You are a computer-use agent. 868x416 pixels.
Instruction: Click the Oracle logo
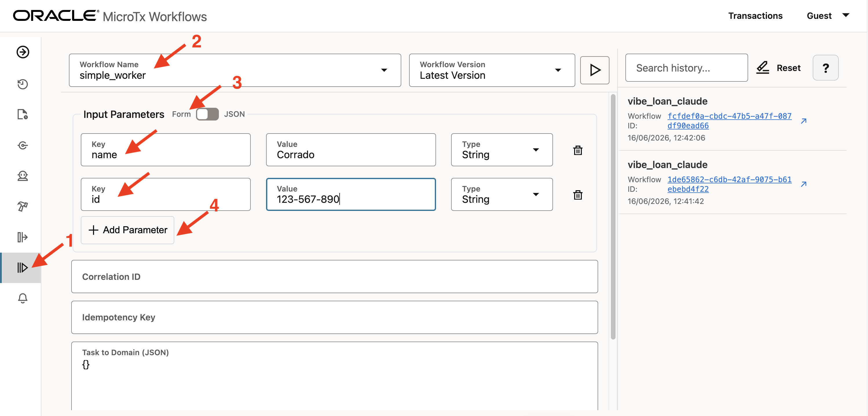[56, 16]
